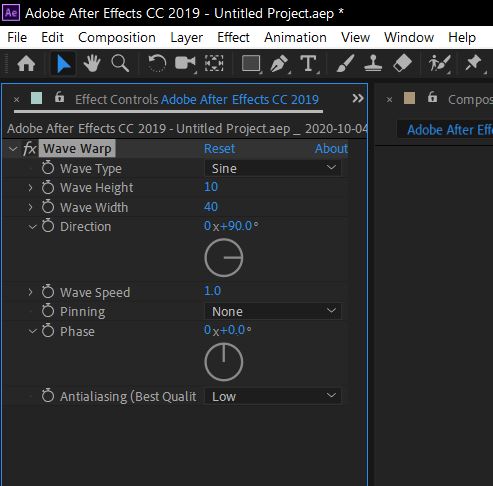
Task: Click the Home icon in toolbar
Action: (26, 63)
